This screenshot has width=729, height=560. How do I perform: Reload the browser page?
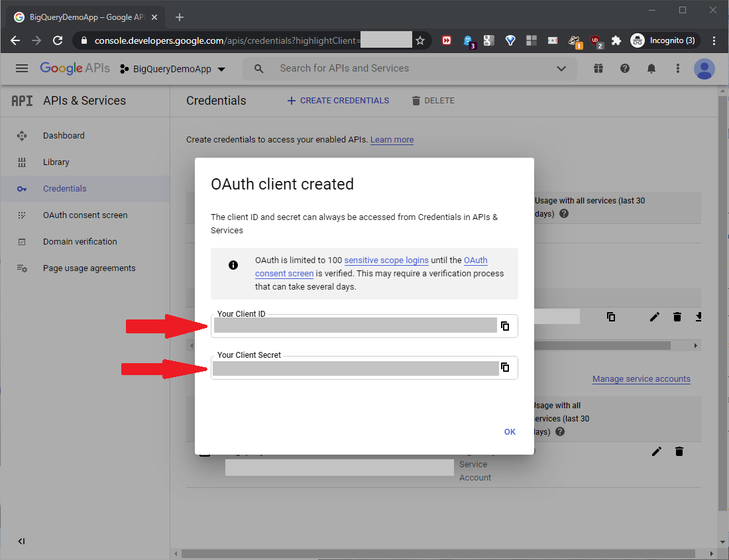pyautogui.click(x=58, y=41)
